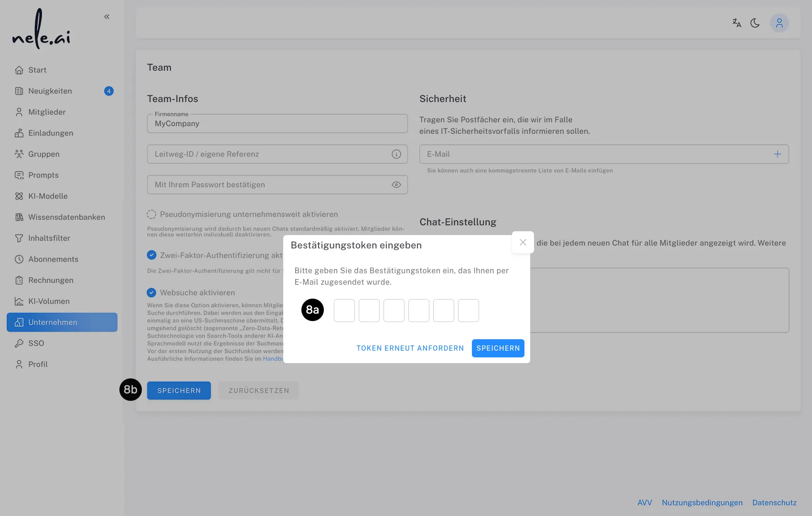The height and width of the screenshot is (516, 812).
Task: Open the user avatar menu
Action: click(x=780, y=22)
